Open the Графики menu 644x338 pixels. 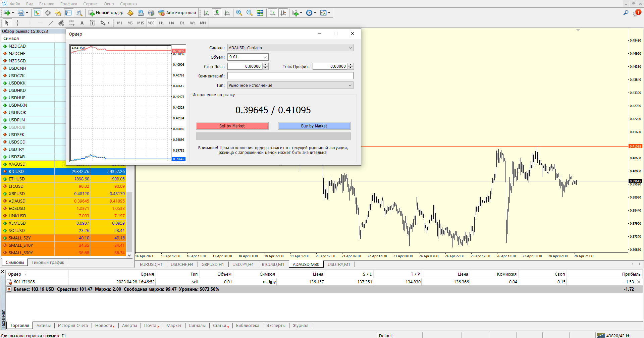tap(69, 4)
